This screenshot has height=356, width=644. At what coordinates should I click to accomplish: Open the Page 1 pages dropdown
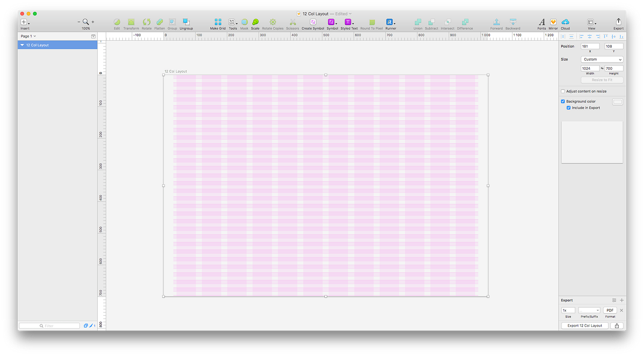click(28, 36)
